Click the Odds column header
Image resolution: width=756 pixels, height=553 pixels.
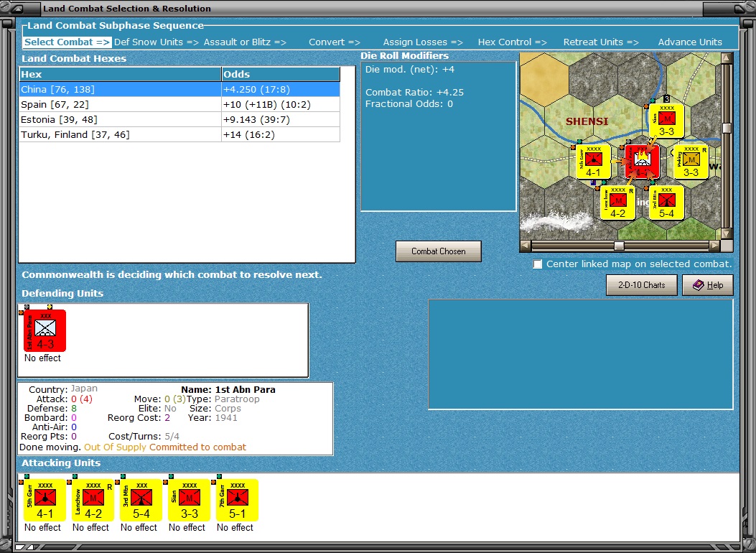281,74
